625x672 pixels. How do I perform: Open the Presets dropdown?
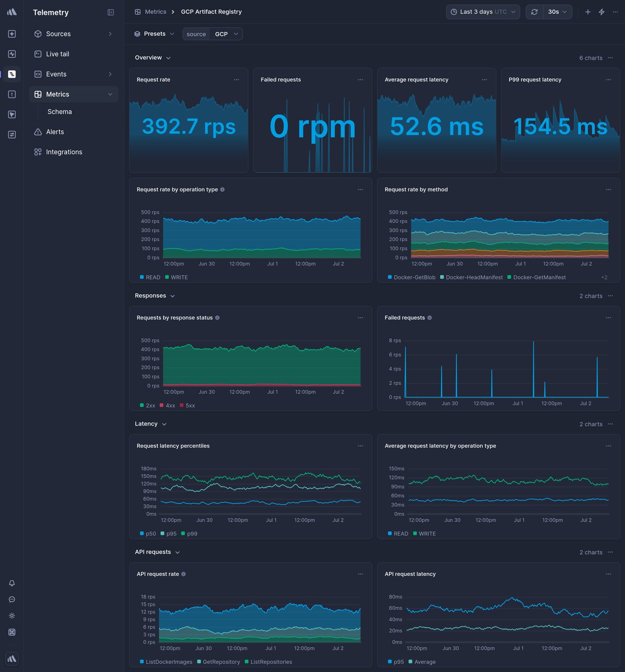154,34
